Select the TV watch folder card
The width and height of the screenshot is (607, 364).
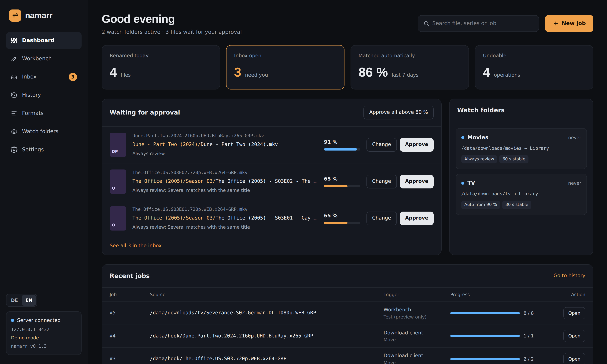pos(521,194)
